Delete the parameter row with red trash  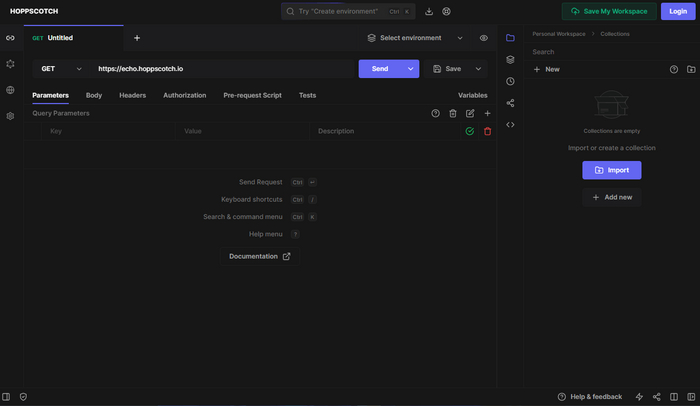point(487,131)
